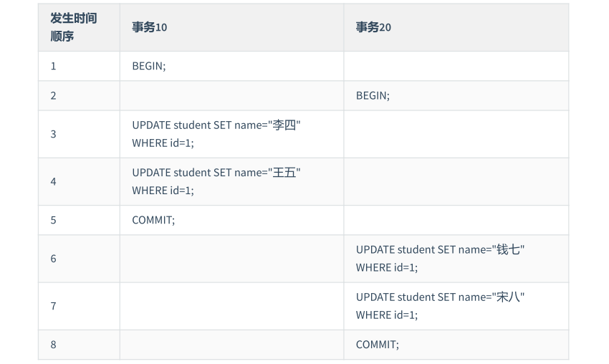Image resolution: width=609 pixels, height=364 pixels.
Task: Select the UPDATE statement setting name 李四
Action: [x=216, y=133]
